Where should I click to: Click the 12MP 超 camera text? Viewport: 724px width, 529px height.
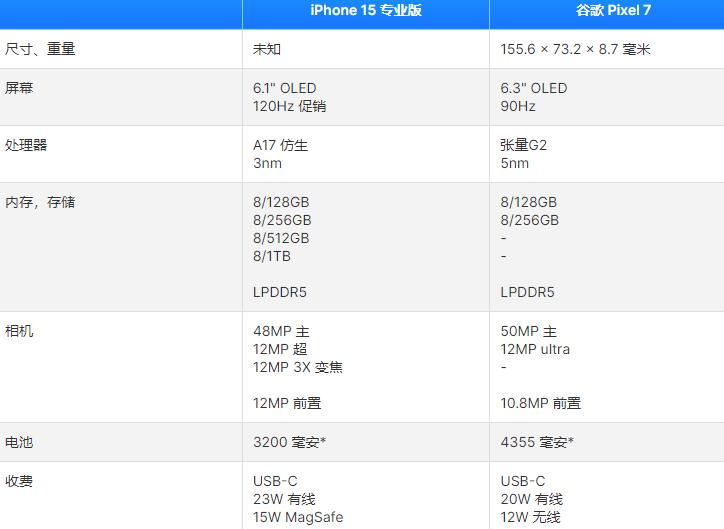tap(280, 349)
